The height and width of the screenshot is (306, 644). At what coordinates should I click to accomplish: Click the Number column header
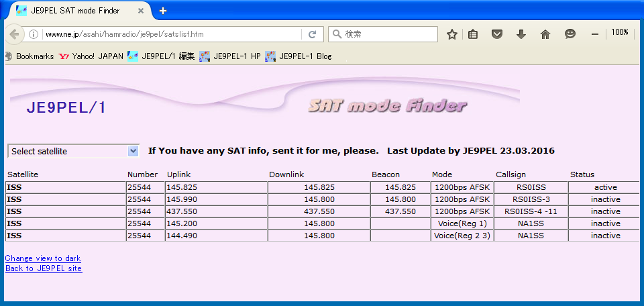142,174
